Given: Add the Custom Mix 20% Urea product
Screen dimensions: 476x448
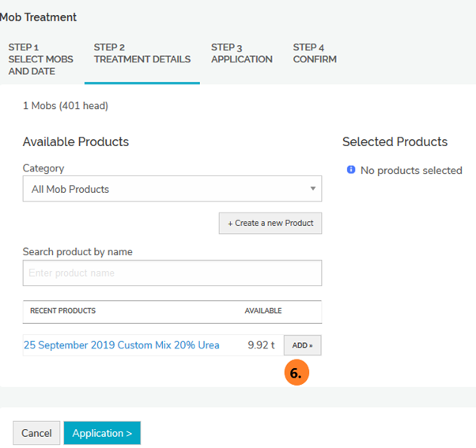Looking at the screenshot, I should [x=302, y=345].
